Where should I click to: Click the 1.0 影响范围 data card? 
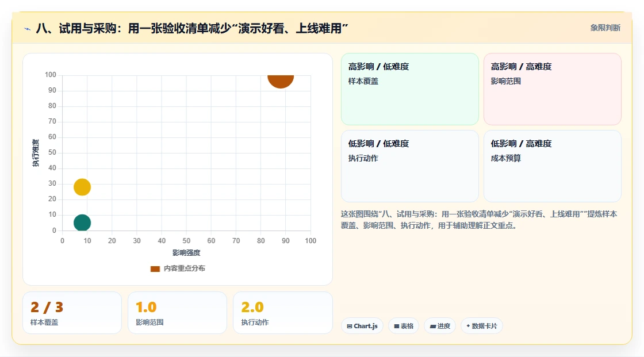pyautogui.click(x=178, y=313)
